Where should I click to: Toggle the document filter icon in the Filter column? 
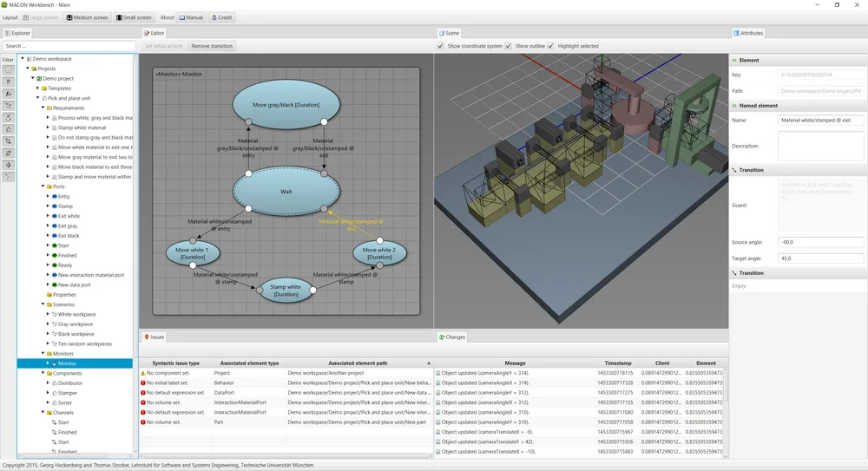coord(9,70)
